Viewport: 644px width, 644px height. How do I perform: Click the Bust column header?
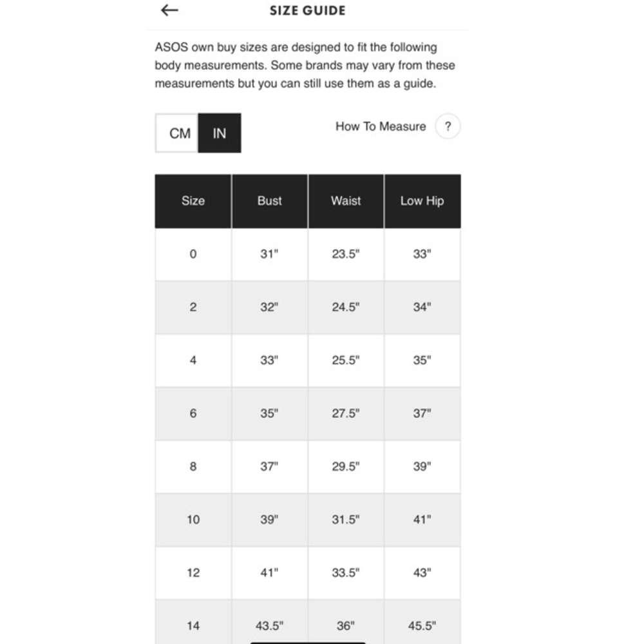[x=269, y=201]
